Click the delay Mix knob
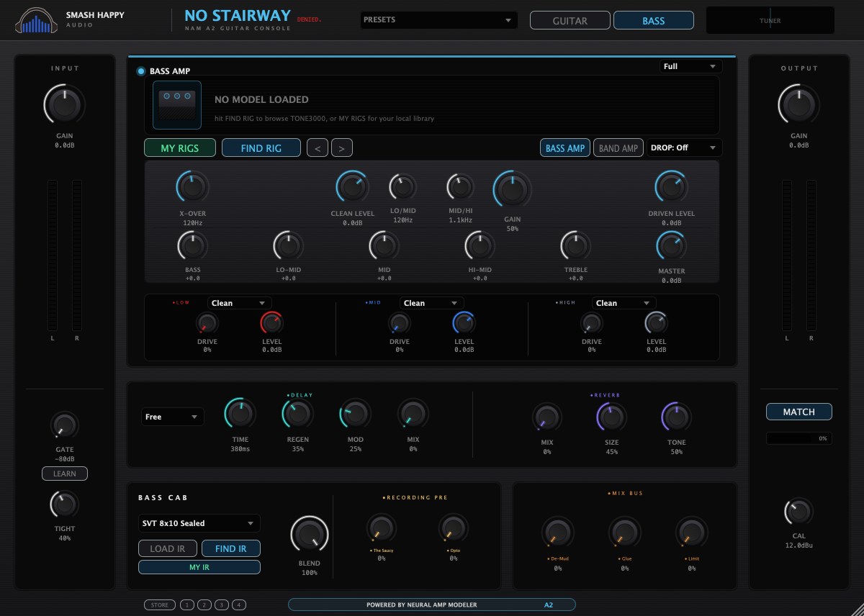The image size is (864, 616). pos(413,414)
